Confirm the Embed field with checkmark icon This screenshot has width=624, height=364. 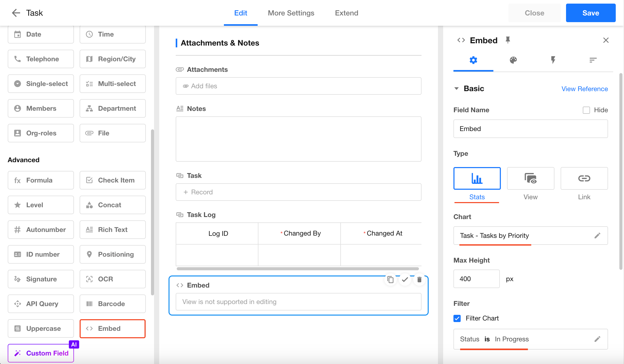point(405,280)
